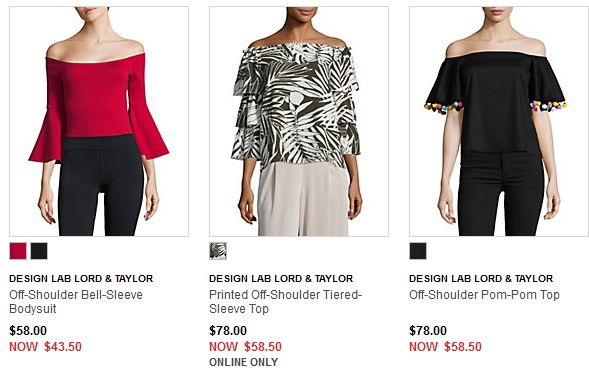
Task: Click Design Lab Lord & Taylor brand above Bodysuit
Action: coord(81,279)
